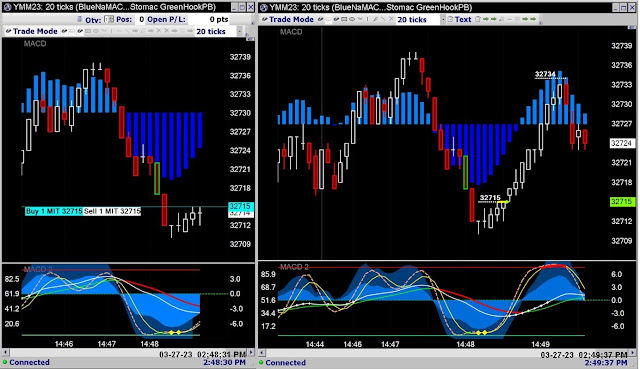Click cyan 32715 price marker on left axis
640x369 pixels.
click(240, 206)
